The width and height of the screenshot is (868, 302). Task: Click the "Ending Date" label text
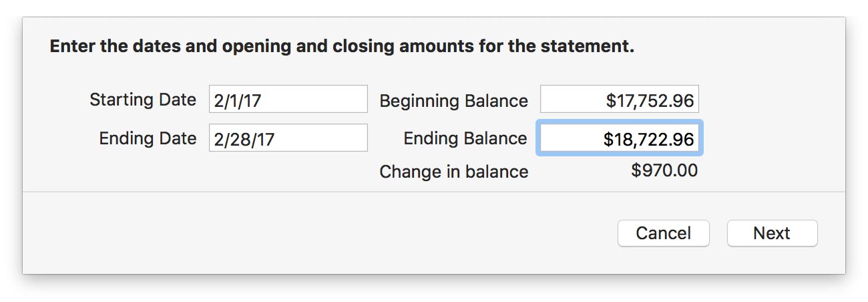(x=148, y=138)
